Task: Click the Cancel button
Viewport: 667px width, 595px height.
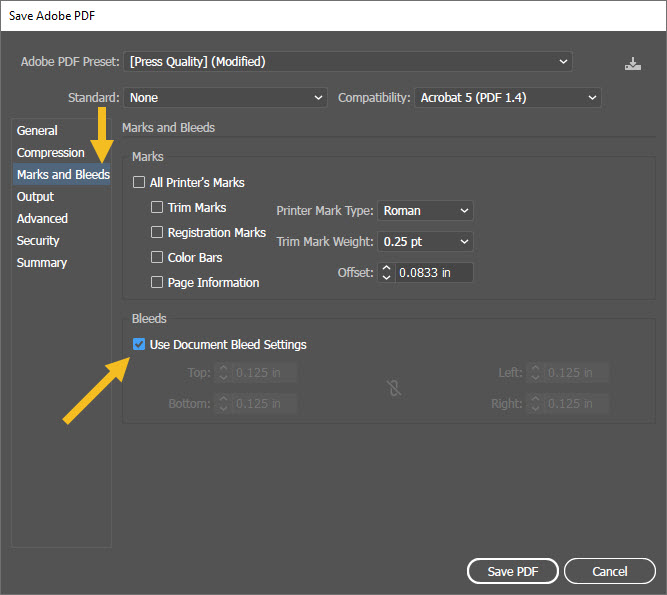Action: (x=610, y=571)
